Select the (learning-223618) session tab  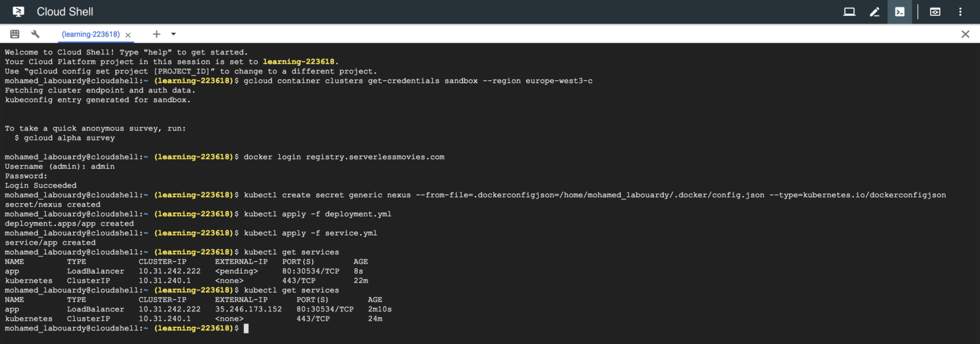coord(91,34)
